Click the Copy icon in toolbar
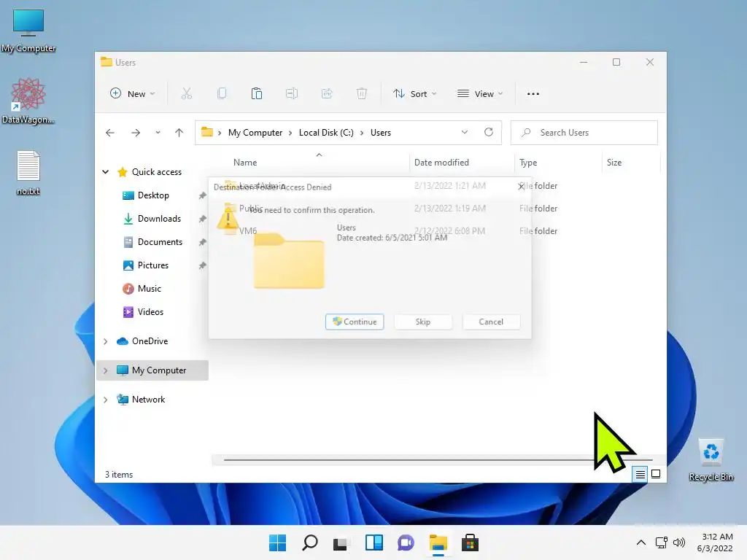 click(222, 94)
